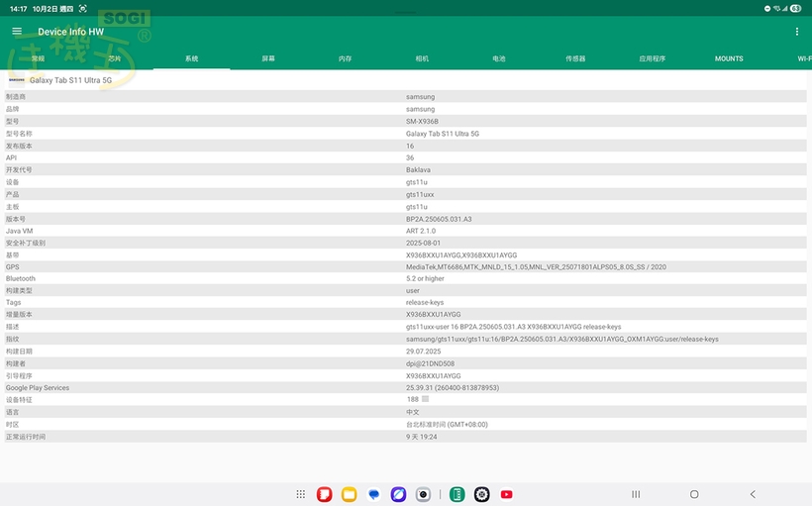Screen dimensions: 812x506
Task: Launch the YouTube app from taskbar
Action: click(x=507, y=494)
